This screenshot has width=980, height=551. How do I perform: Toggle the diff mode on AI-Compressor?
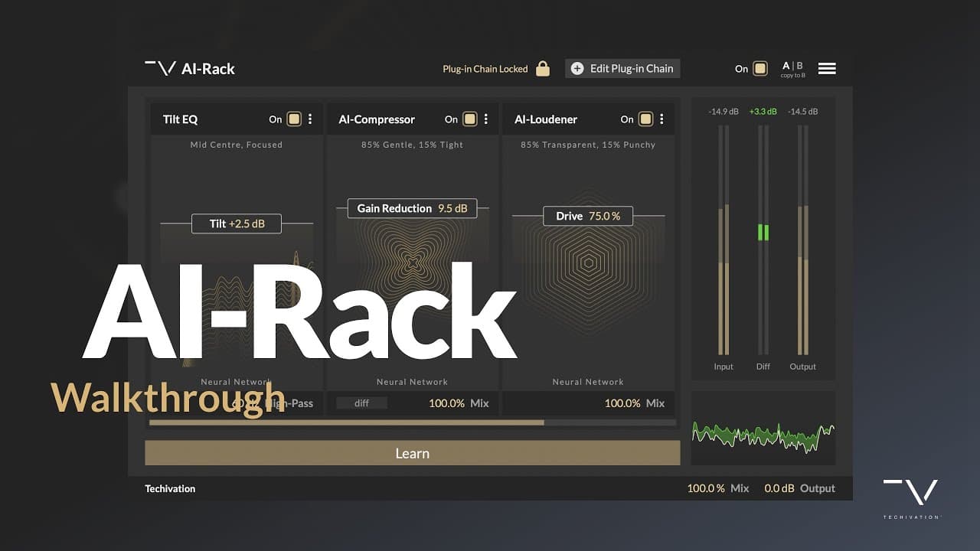tap(361, 403)
